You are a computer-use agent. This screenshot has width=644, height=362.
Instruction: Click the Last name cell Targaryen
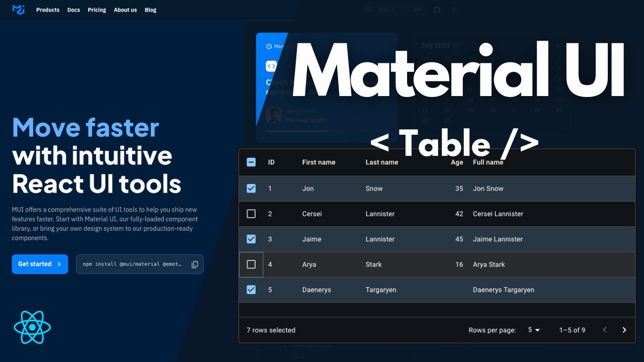pos(381,290)
